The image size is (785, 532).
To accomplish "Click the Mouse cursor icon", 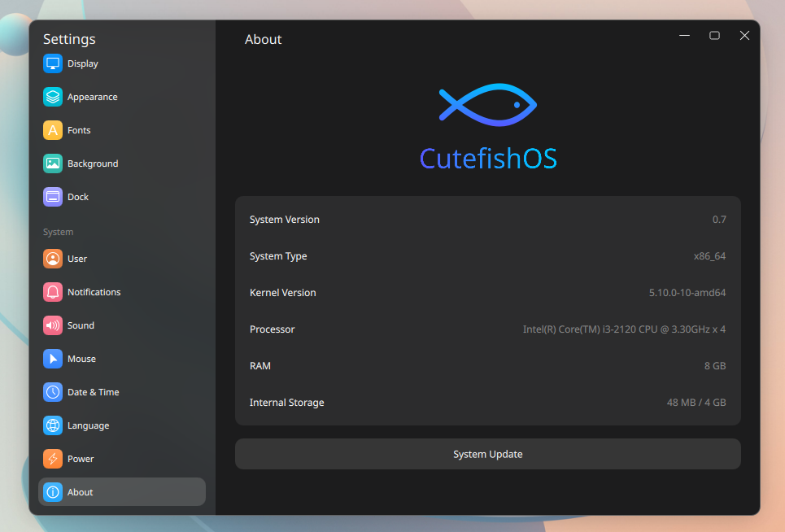I will 53,359.
